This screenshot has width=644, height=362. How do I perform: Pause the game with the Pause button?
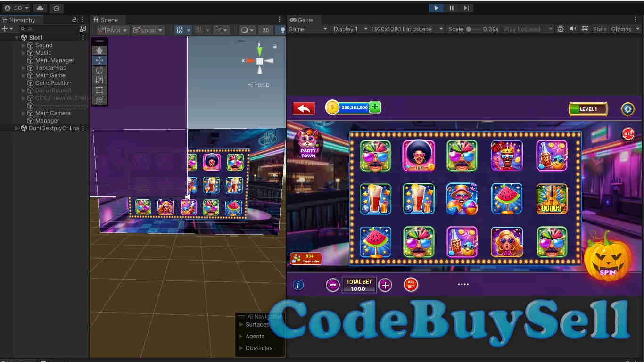pos(451,8)
